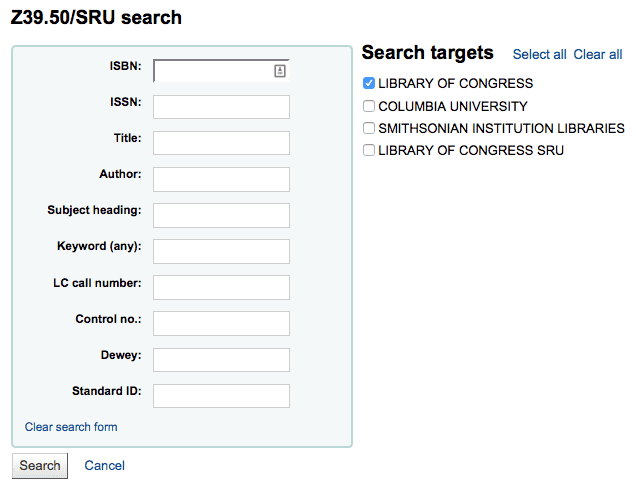636x485 pixels.
Task: Click the Control no. input box
Action: pos(221,323)
